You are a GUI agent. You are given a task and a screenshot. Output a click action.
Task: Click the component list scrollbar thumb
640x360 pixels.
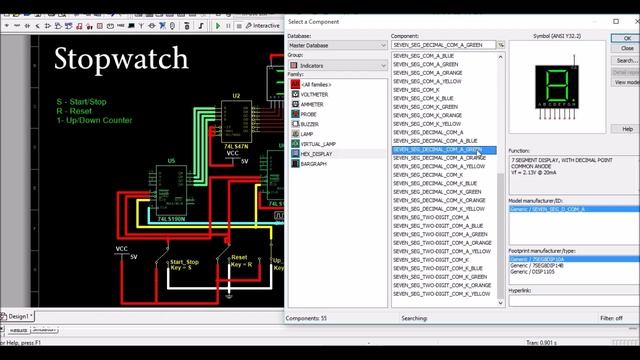[500, 236]
